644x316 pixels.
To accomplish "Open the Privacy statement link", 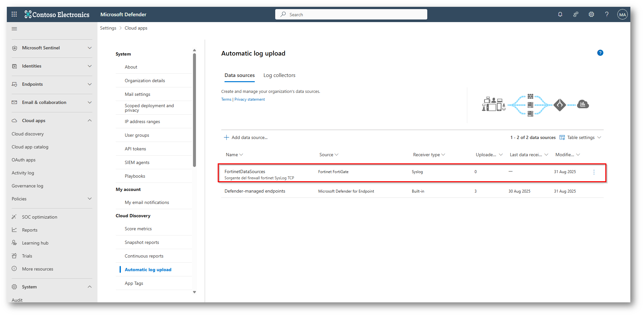I will pyautogui.click(x=250, y=99).
